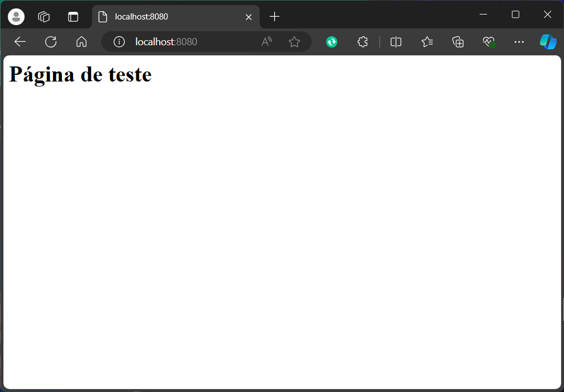Go back to the previous page
The image size is (564, 392).
(20, 42)
